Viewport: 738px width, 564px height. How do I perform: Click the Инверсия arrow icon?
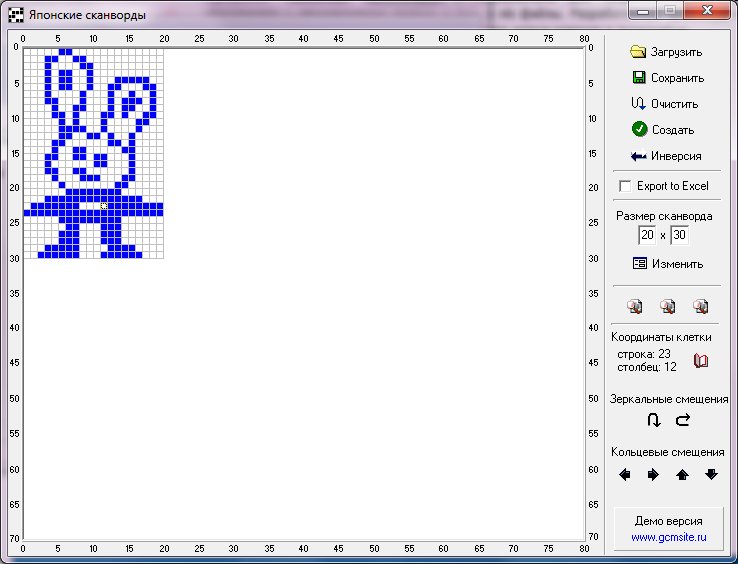[x=638, y=156]
